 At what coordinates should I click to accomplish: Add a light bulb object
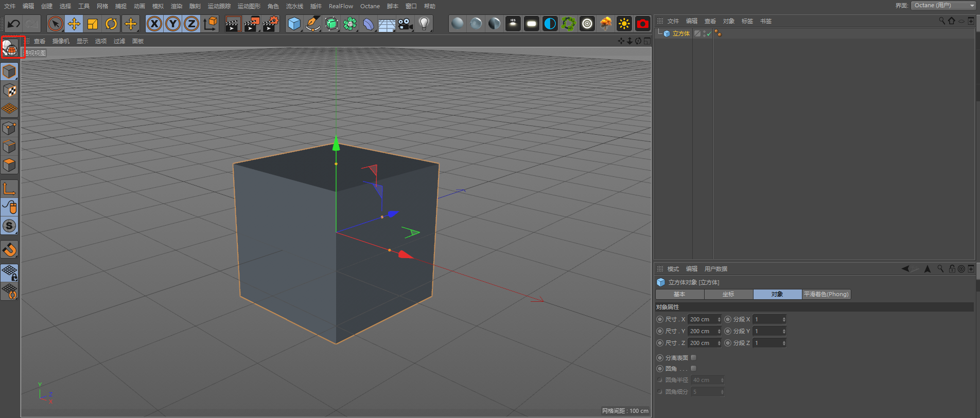(424, 24)
